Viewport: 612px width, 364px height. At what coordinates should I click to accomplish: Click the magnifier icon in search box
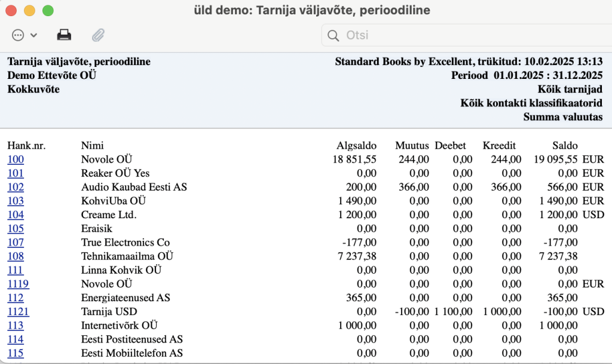[333, 35]
